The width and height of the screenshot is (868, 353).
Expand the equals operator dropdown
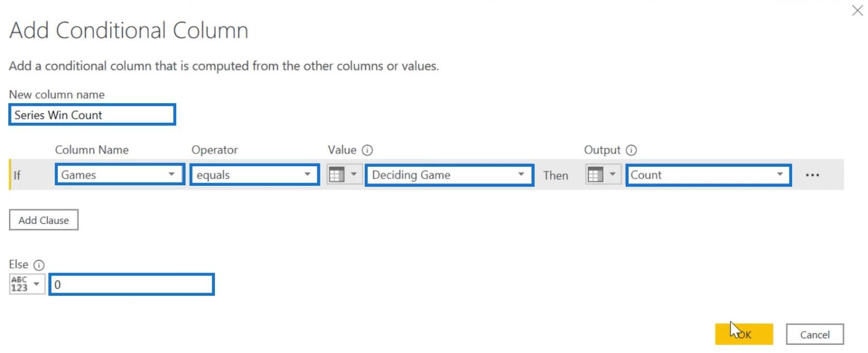point(307,174)
